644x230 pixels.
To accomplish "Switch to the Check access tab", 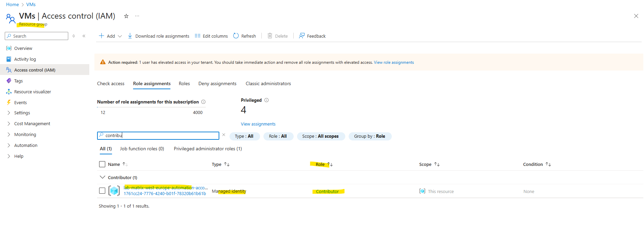I will pos(111,84).
